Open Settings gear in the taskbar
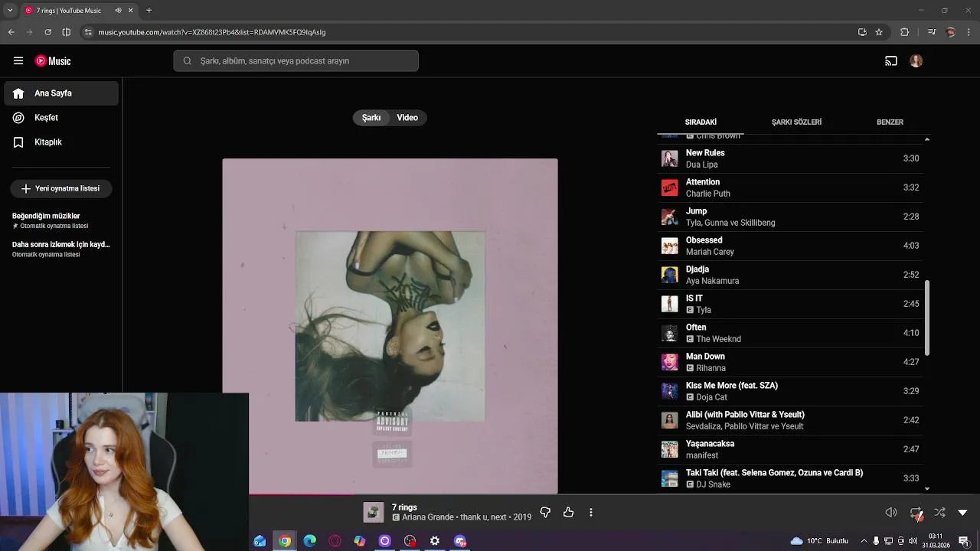 tap(435, 541)
